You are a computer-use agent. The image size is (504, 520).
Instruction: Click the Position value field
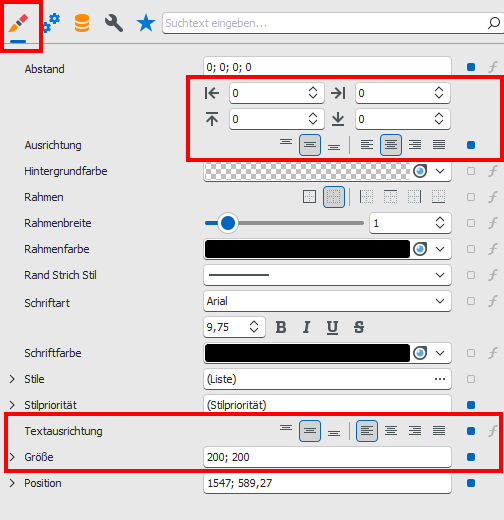point(327,483)
